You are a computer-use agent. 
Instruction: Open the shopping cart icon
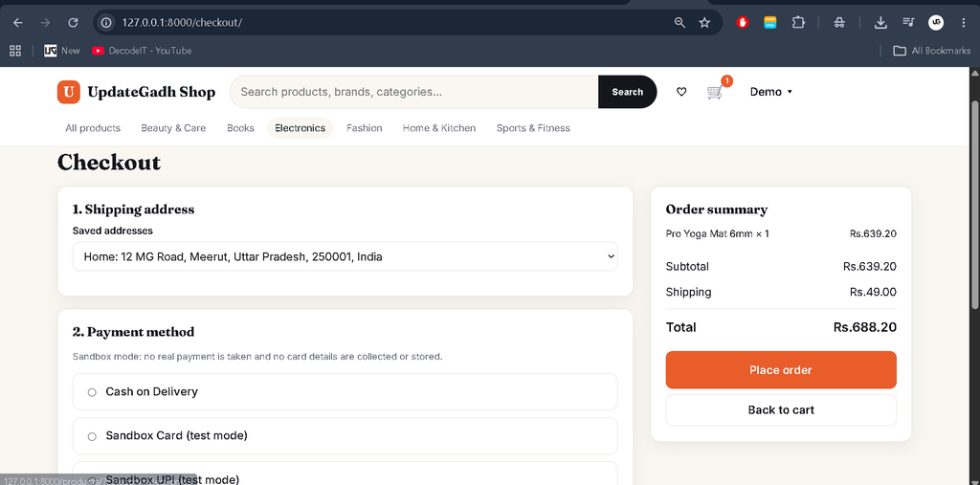point(715,93)
